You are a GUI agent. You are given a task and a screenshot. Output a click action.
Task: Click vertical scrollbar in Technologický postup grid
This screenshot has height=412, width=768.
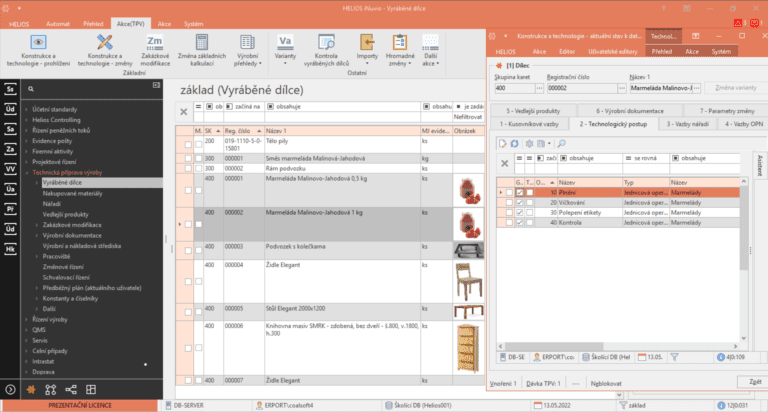coord(744,228)
